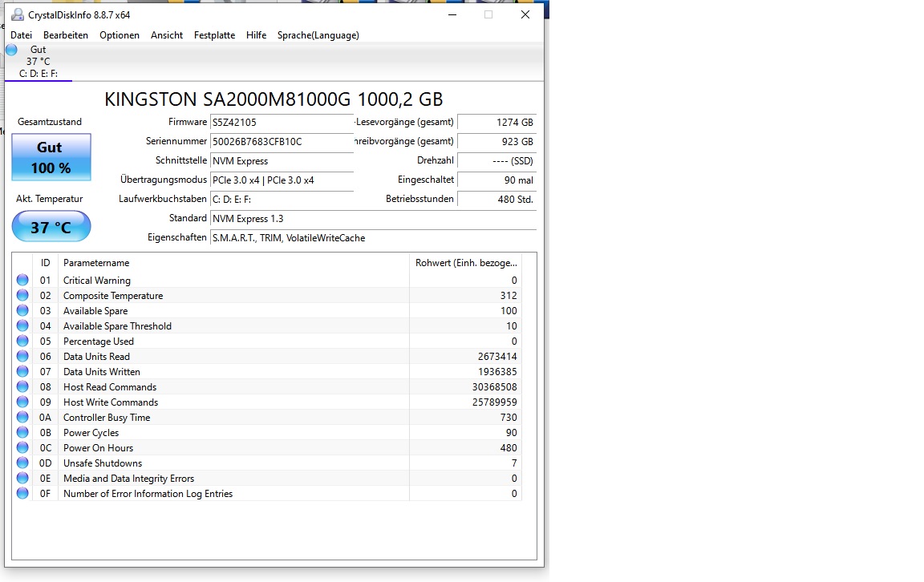Open the Festplatte menu
924x582 pixels.
(x=214, y=35)
